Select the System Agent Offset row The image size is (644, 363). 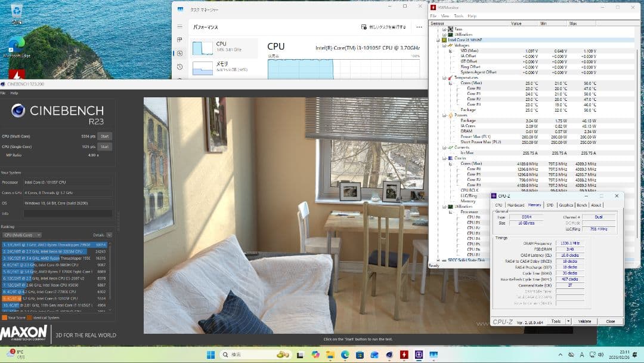[532, 72]
